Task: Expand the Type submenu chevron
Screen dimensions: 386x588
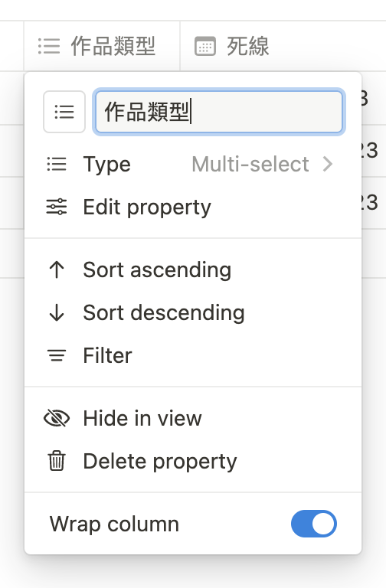Action: pyautogui.click(x=328, y=165)
